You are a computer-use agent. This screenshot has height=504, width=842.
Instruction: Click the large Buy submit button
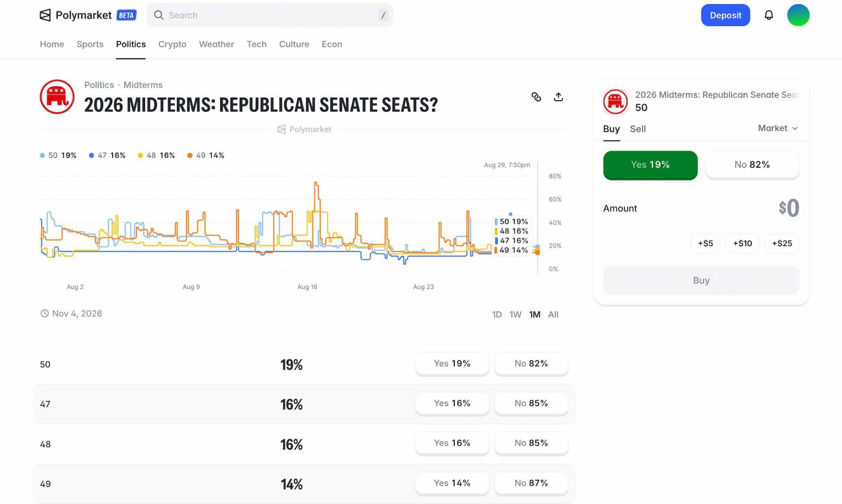coord(701,280)
